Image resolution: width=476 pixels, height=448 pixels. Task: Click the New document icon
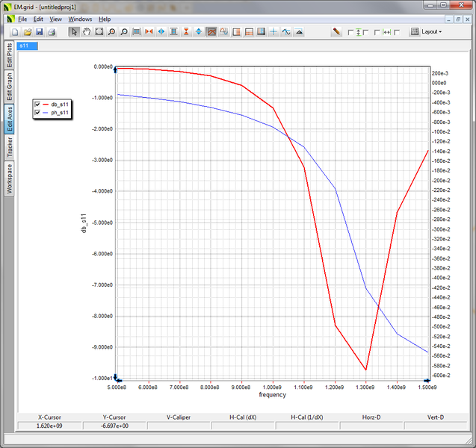point(14,32)
